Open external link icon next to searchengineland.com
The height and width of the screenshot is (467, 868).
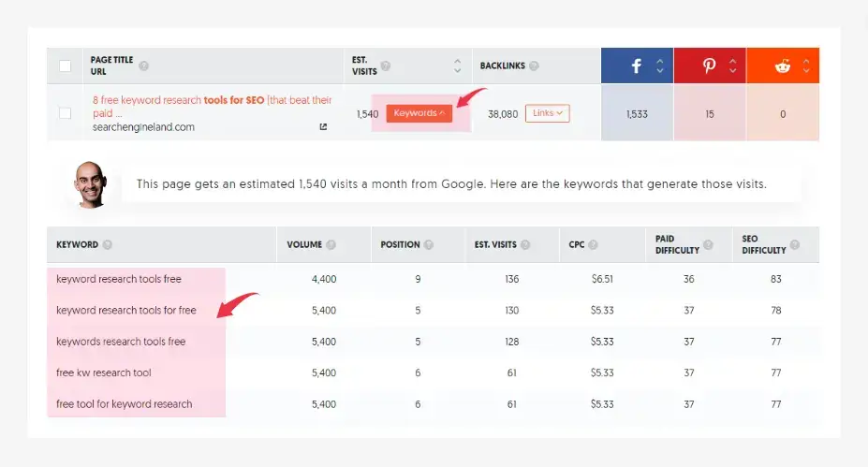click(323, 127)
